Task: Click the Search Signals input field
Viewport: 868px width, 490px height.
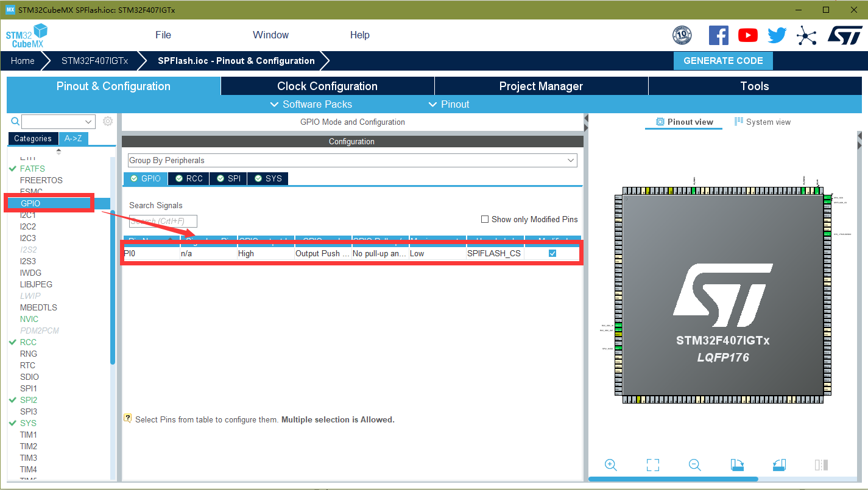Action: point(163,221)
